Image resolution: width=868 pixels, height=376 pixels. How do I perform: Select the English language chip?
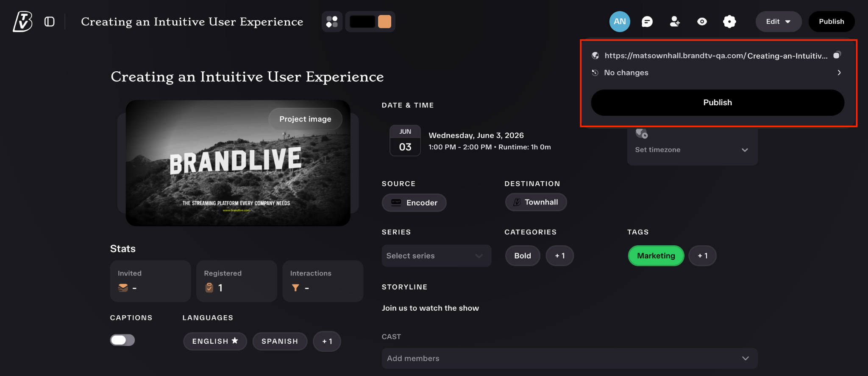[215, 341]
